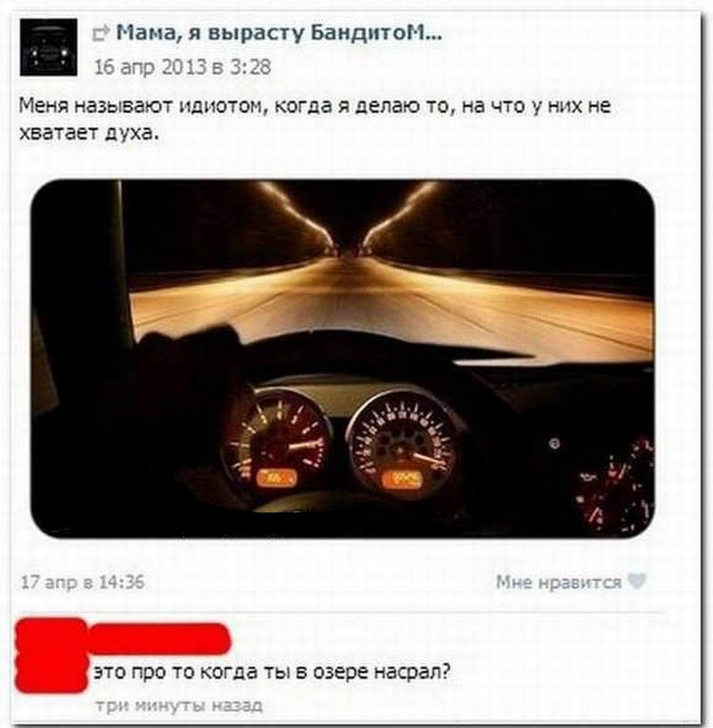This screenshot has width=713, height=728.
Task: Click the repost arrow icon beside group name
Action: (x=101, y=34)
